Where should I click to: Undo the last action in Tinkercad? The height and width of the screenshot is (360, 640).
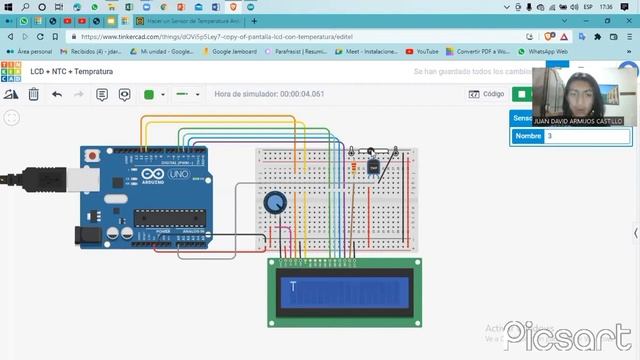[57, 94]
